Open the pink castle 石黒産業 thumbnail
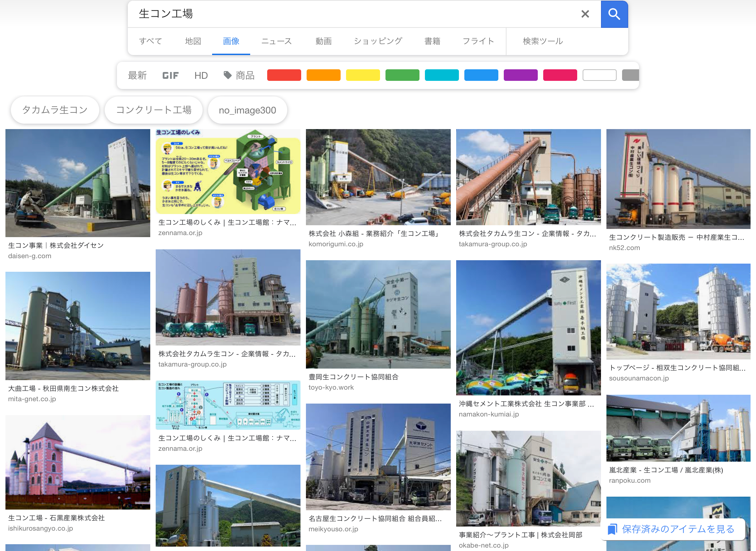This screenshot has height=551, width=756. point(78,462)
